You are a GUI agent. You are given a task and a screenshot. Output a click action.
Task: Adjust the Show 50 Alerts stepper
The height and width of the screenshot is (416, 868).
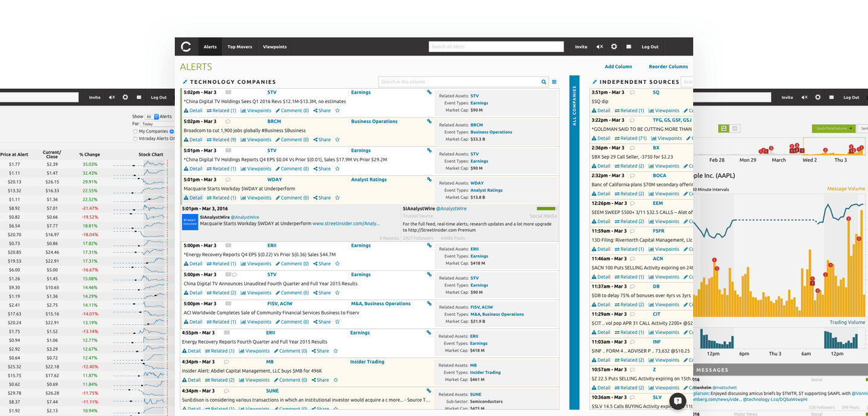(x=156, y=116)
